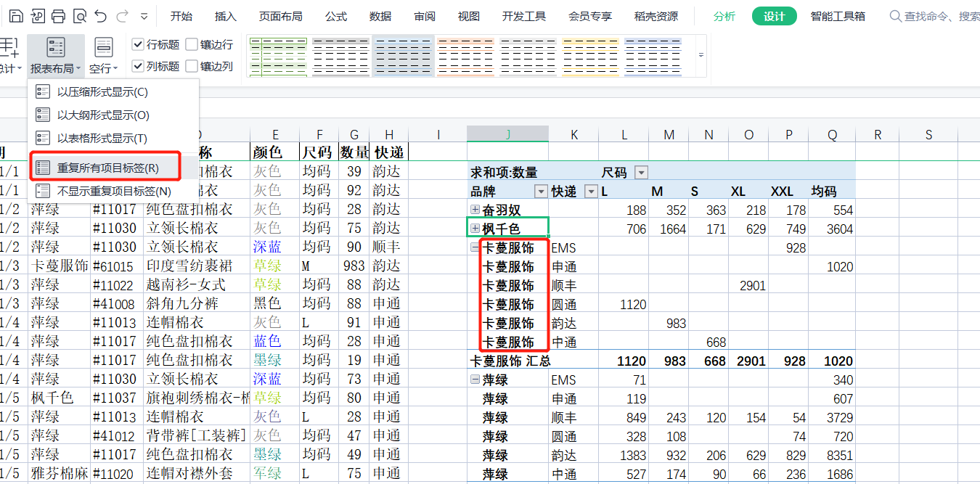Open the 品牌 filter dropdown in pivot table

pos(540,192)
